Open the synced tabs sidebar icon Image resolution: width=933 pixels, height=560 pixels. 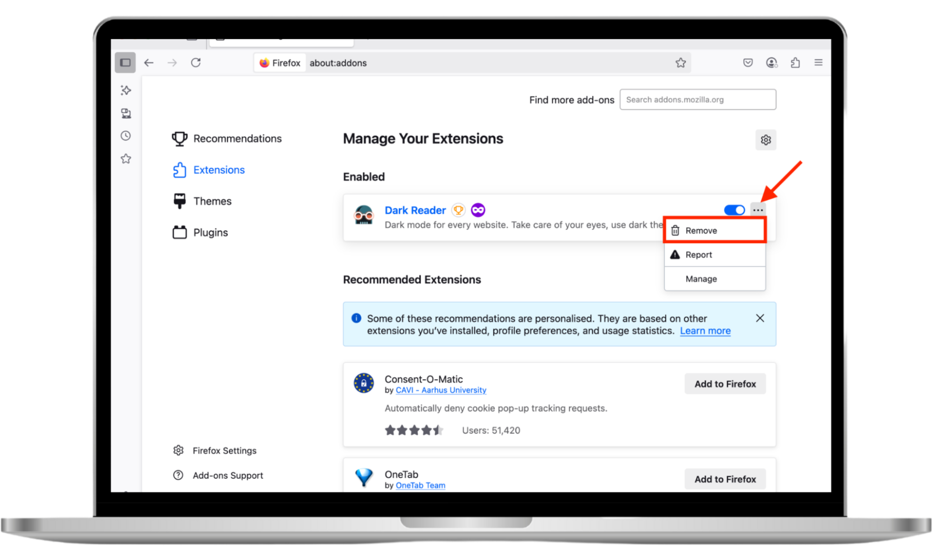point(126,113)
